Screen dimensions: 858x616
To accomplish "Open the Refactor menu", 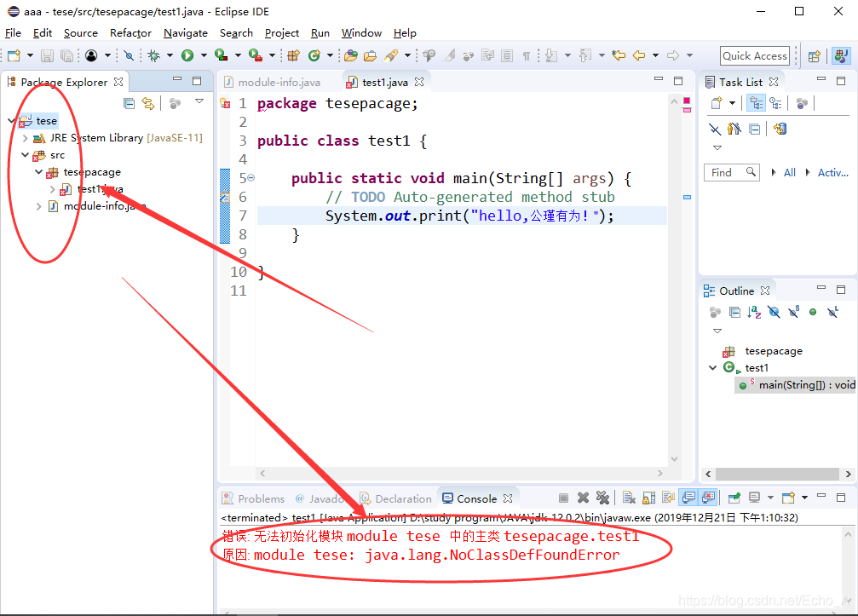I will (130, 33).
